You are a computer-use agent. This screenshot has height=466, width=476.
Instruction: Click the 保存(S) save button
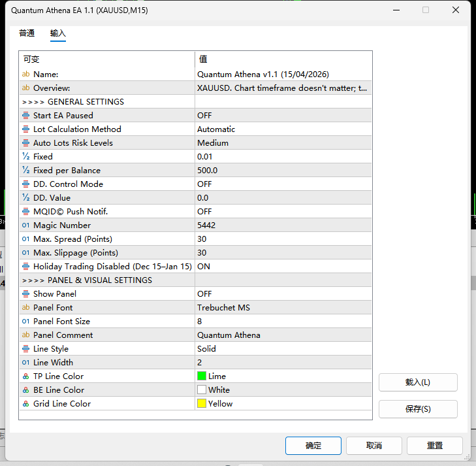click(418, 409)
